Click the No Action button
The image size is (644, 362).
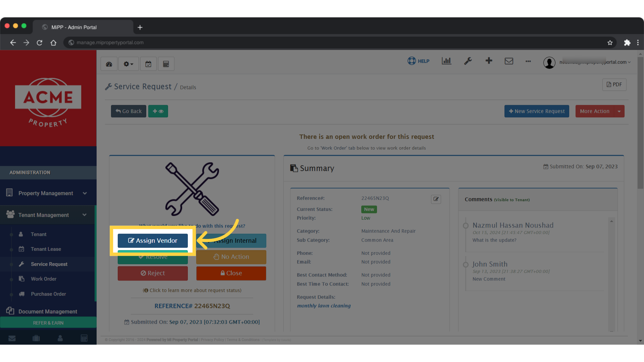(x=231, y=257)
